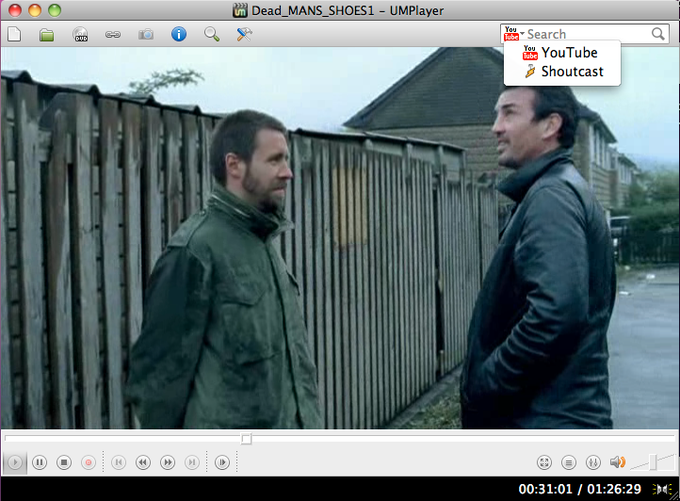Rewind the video
This screenshot has width=680, height=501.
pyautogui.click(x=143, y=462)
